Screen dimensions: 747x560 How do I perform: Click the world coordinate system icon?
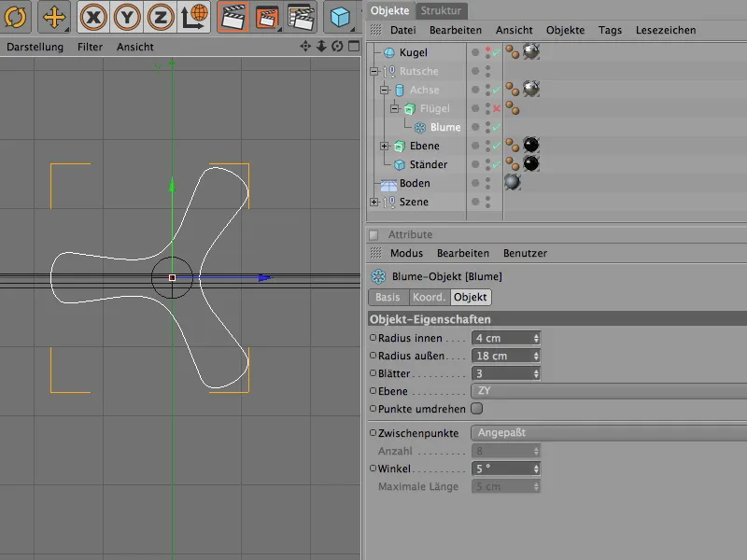tap(195, 17)
